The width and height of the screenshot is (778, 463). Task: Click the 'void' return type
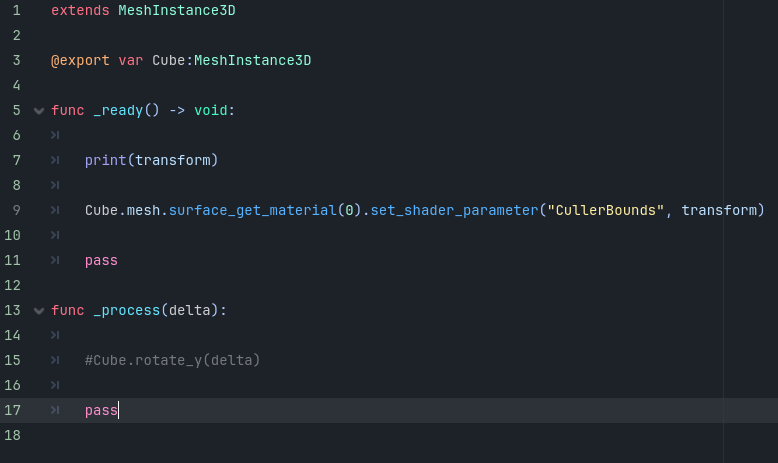(x=210, y=110)
